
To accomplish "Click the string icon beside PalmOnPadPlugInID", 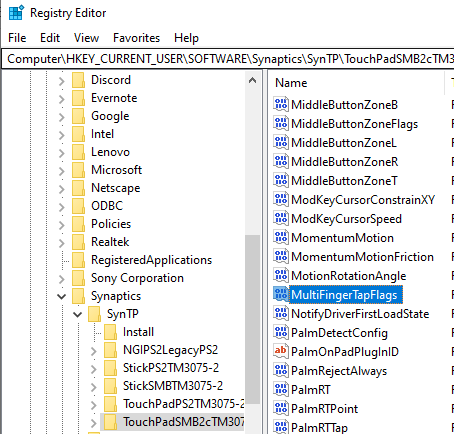I will [281, 351].
